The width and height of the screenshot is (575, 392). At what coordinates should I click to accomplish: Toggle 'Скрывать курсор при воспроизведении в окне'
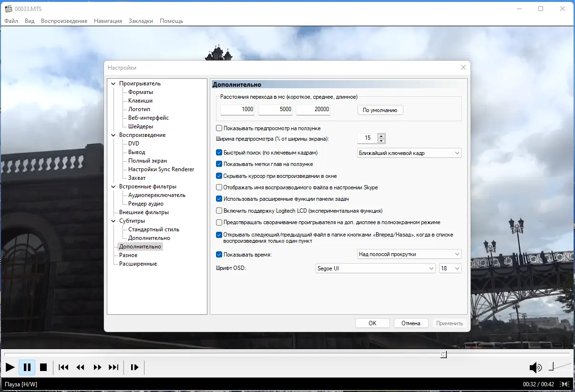tap(219, 176)
